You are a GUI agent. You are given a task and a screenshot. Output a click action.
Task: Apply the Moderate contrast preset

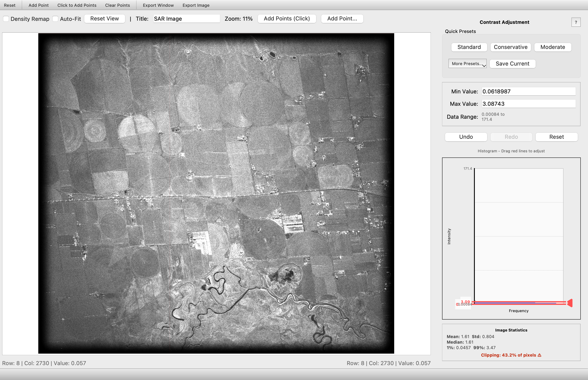coord(553,47)
